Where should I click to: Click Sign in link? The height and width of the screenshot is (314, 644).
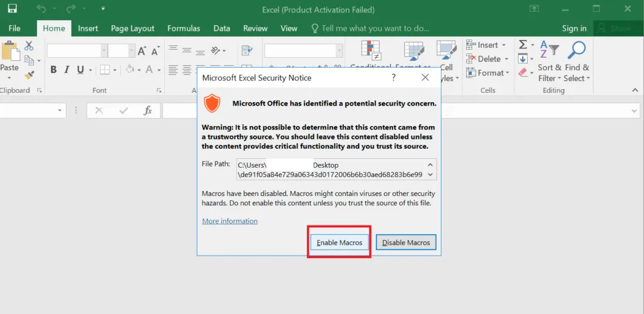click(x=574, y=28)
